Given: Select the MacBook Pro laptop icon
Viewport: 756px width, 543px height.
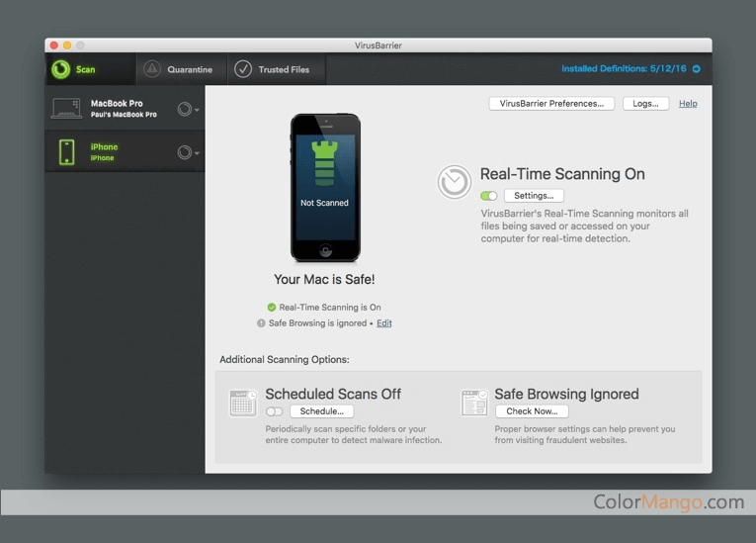Looking at the screenshot, I should 66,109.
